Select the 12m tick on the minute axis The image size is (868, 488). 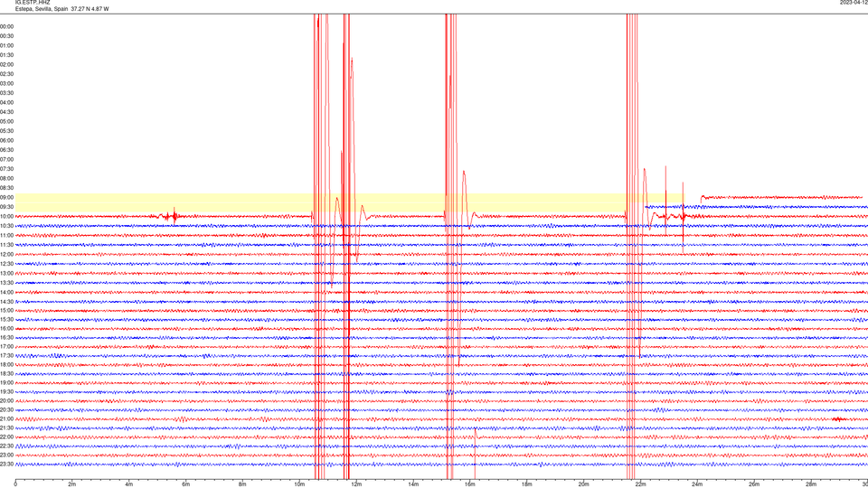(x=356, y=484)
